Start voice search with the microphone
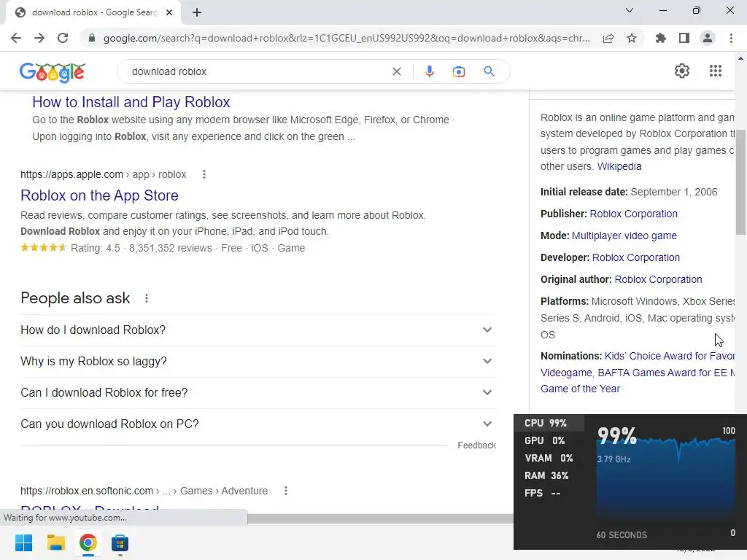 pyautogui.click(x=429, y=71)
